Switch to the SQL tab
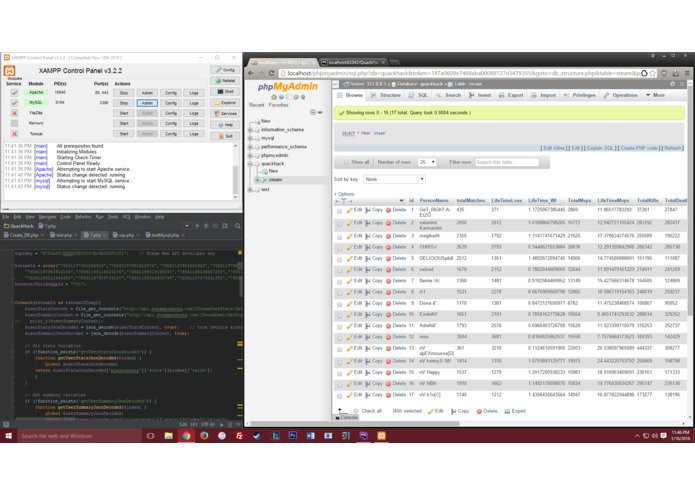695x494 pixels. click(418, 95)
